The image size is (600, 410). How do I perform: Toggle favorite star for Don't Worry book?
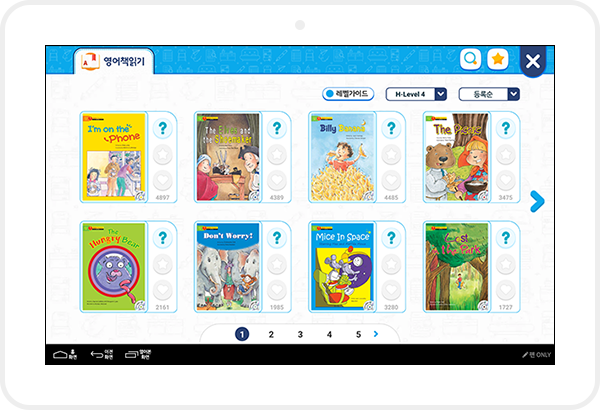[x=277, y=264]
